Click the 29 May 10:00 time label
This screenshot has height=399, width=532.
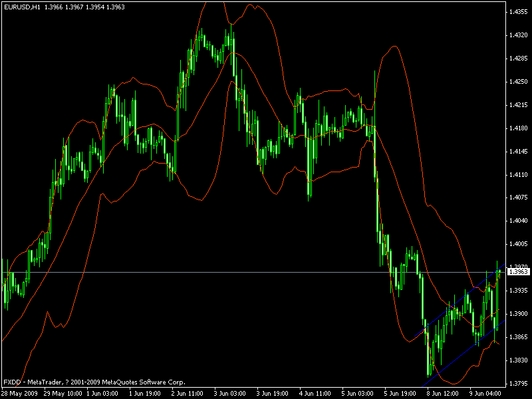pos(63,394)
